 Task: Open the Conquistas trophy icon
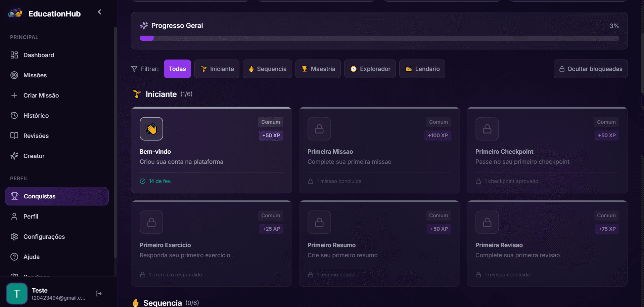[14, 196]
